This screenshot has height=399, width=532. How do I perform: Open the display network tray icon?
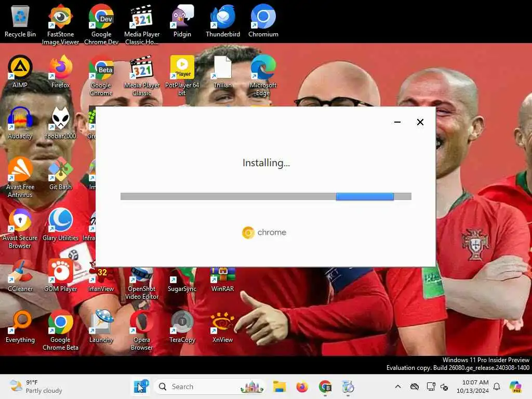(431, 387)
